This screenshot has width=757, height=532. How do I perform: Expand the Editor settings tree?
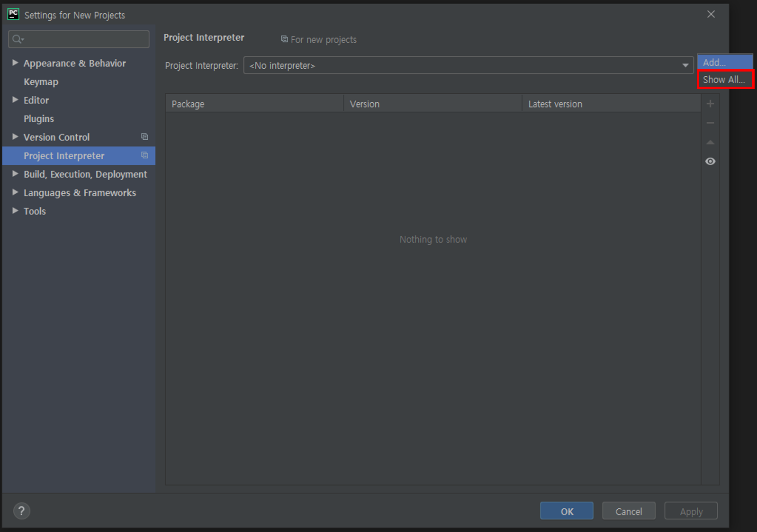(x=15, y=100)
